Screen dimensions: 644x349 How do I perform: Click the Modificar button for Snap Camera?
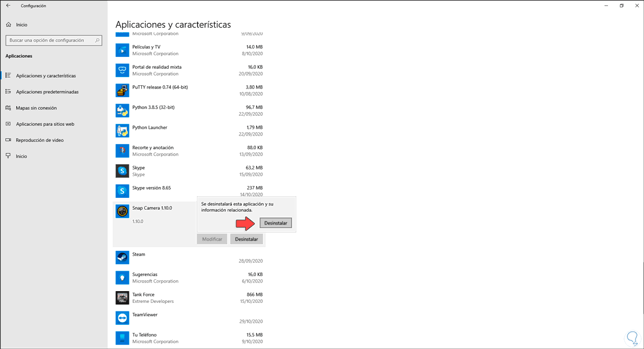211,239
